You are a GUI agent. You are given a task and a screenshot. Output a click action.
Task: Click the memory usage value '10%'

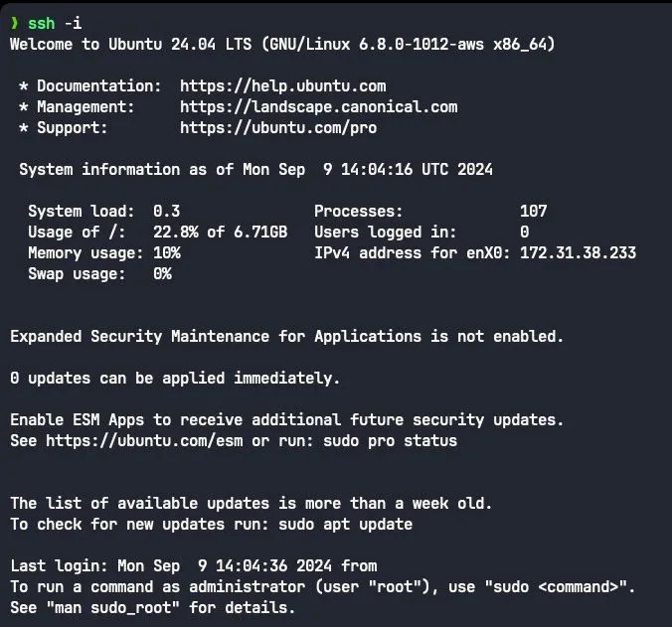(167, 253)
